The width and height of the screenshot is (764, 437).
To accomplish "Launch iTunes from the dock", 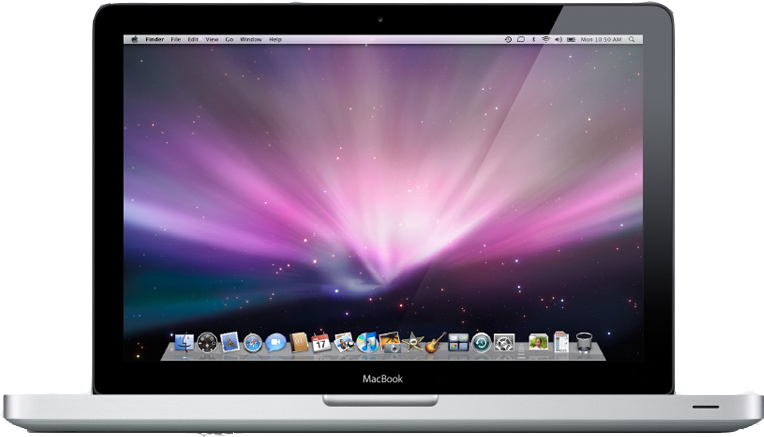I will 367,343.
